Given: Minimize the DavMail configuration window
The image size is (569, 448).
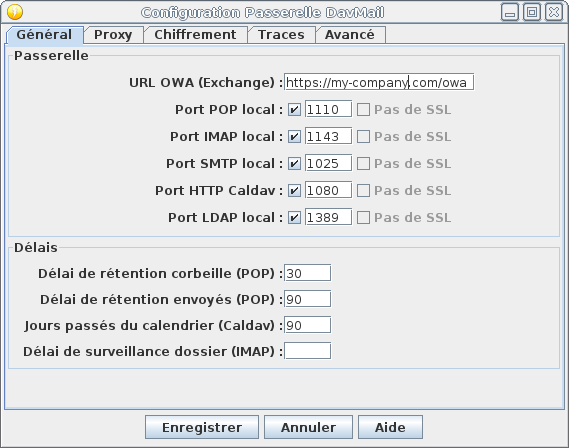Looking at the screenshot, I should click(510, 12).
